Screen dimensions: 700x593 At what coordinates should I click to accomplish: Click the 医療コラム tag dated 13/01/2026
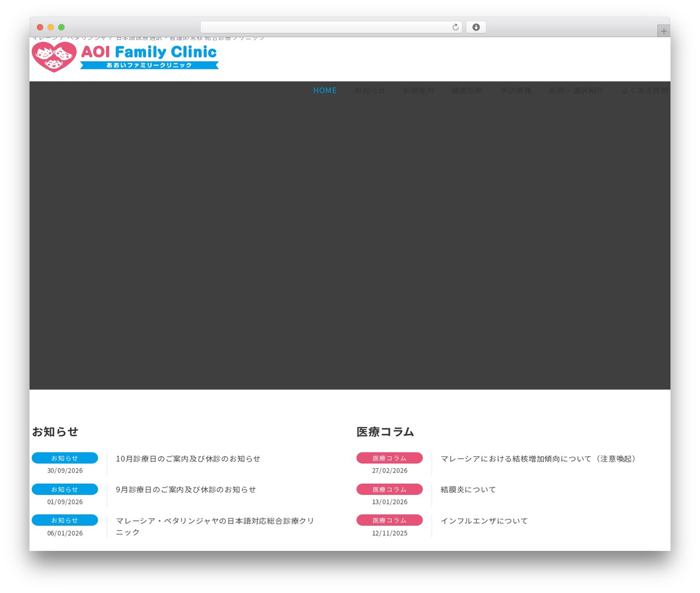[389, 489]
